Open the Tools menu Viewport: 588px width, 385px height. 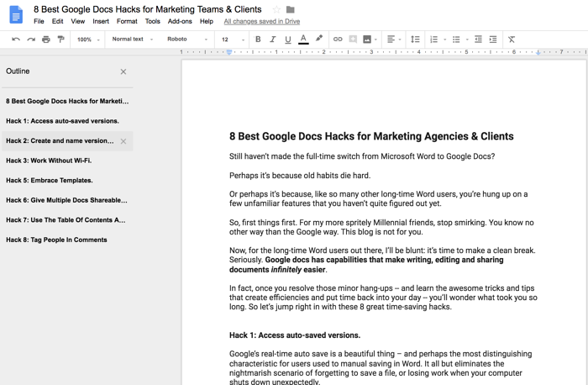click(x=153, y=21)
